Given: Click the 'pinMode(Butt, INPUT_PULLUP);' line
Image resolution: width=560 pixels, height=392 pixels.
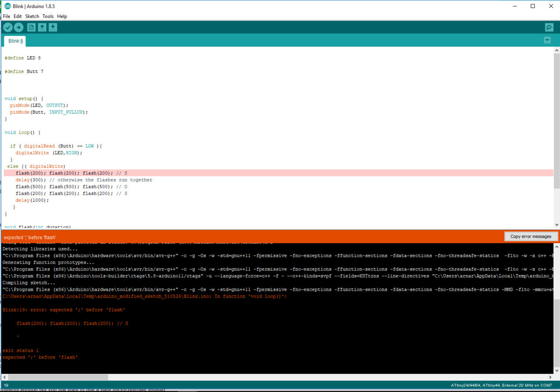Looking at the screenshot, I should coord(49,112).
